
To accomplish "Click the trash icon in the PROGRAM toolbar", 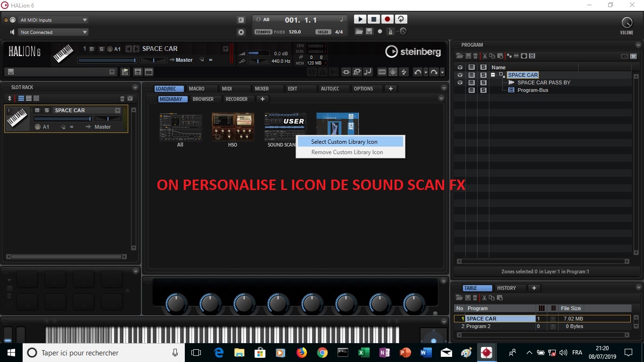I will (476, 56).
